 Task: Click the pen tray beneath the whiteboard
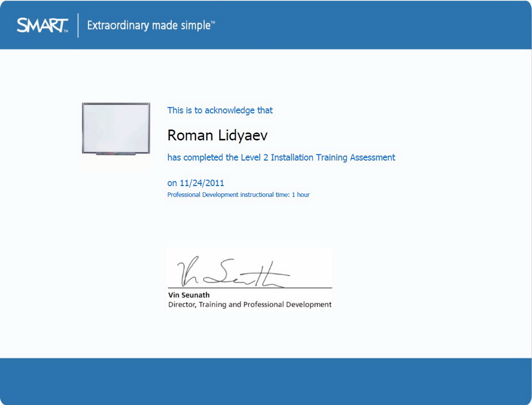click(x=116, y=153)
